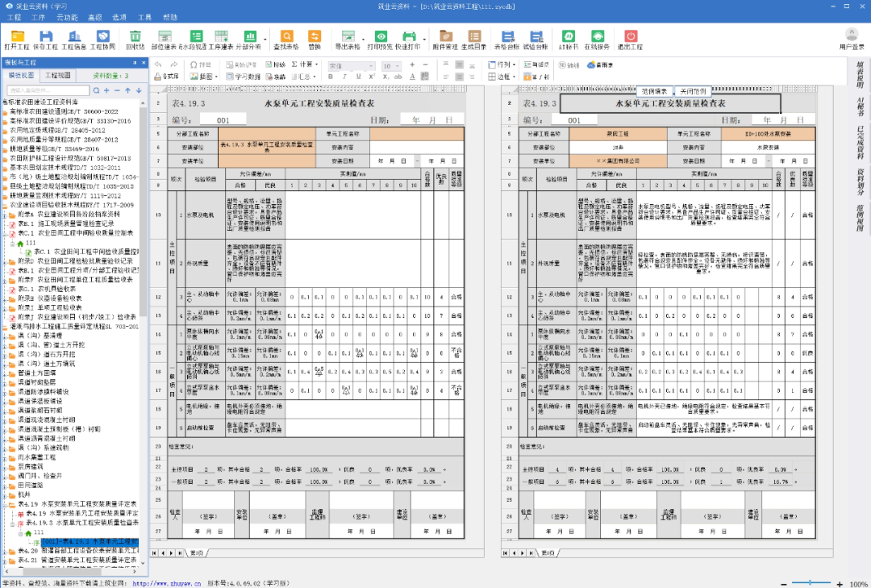Select tree item 渠道防渗膜料铺设
The height and width of the screenshot is (588, 871).
[44, 391]
